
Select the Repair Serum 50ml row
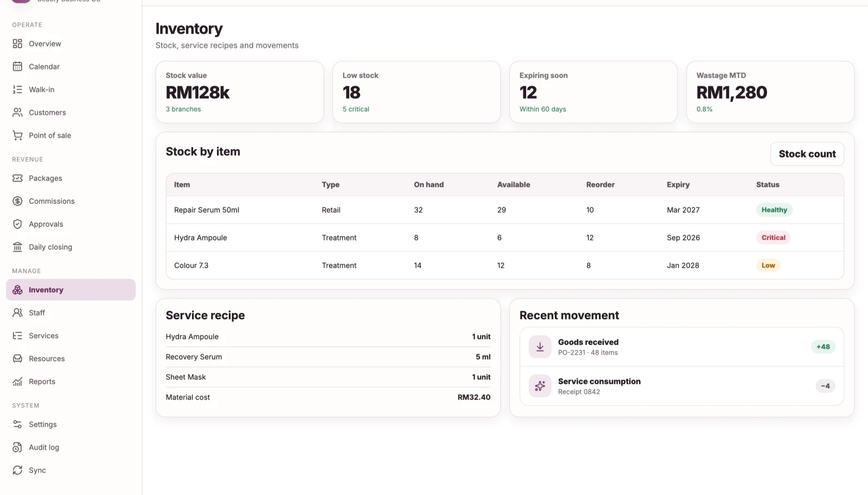tap(505, 210)
